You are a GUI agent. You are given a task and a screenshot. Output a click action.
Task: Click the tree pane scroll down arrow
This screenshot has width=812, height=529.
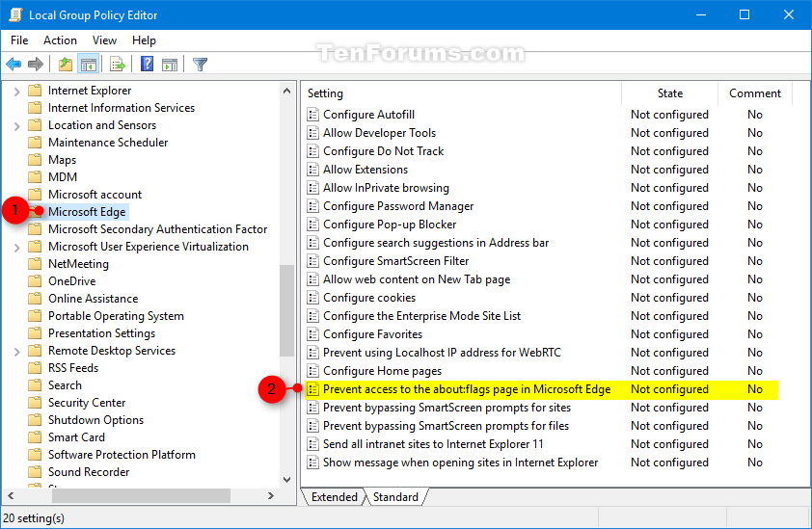pyautogui.click(x=286, y=480)
